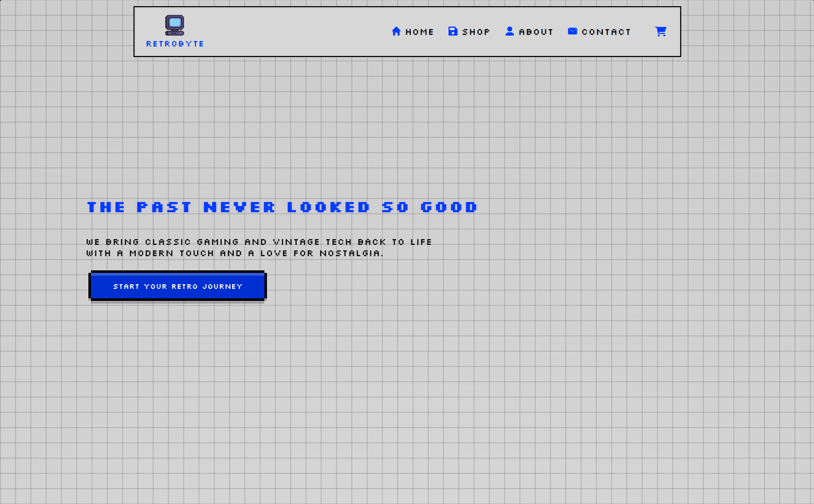
Task: Open the CONTACT nav text label
Action: (606, 32)
